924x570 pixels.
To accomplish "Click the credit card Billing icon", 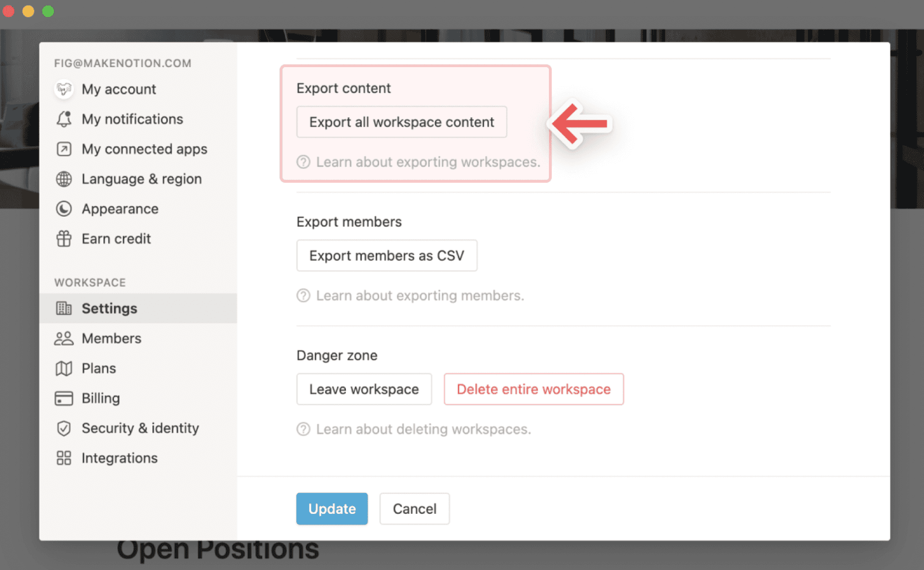I will coord(64,398).
